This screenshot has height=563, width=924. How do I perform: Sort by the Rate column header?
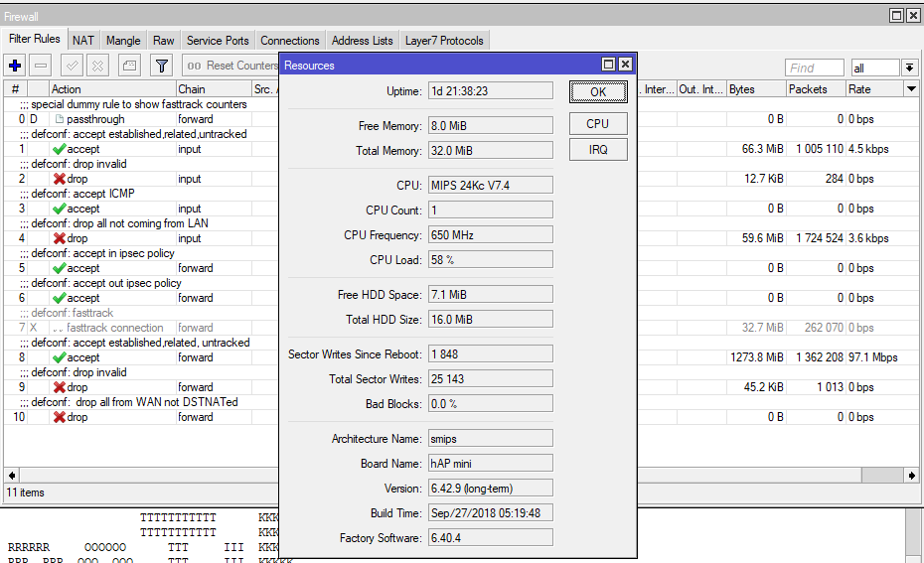click(x=874, y=89)
